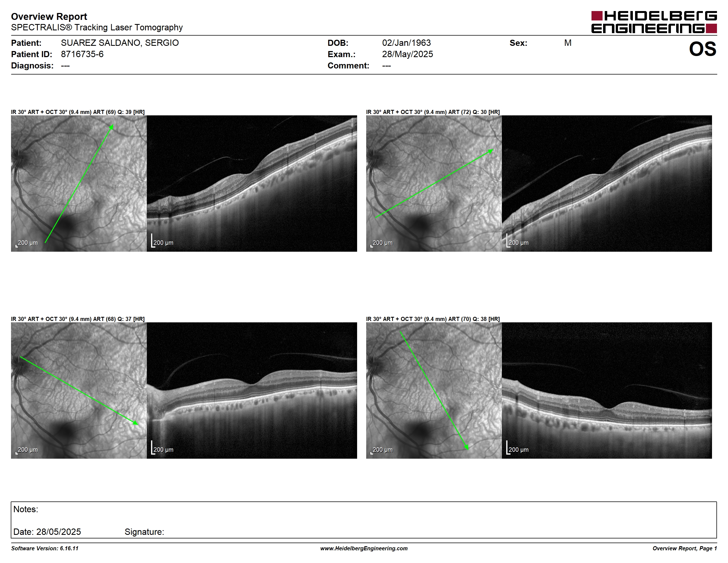Click the DOB value 02/Jan/1963
The width and height of the screenshot is (728, 563).
pyautogui.click(x=406, y=43)
